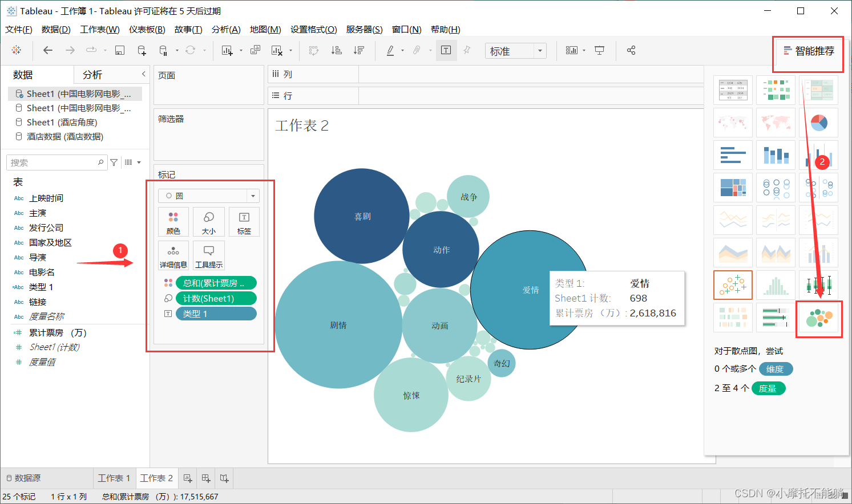Toggle the show mark labels T button
This screenshot has width=852, height=504.
pyautogui.click(x=446, y=50)
